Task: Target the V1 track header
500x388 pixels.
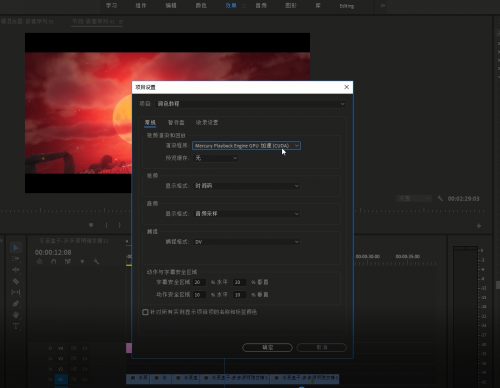Action: click(61, 379)
